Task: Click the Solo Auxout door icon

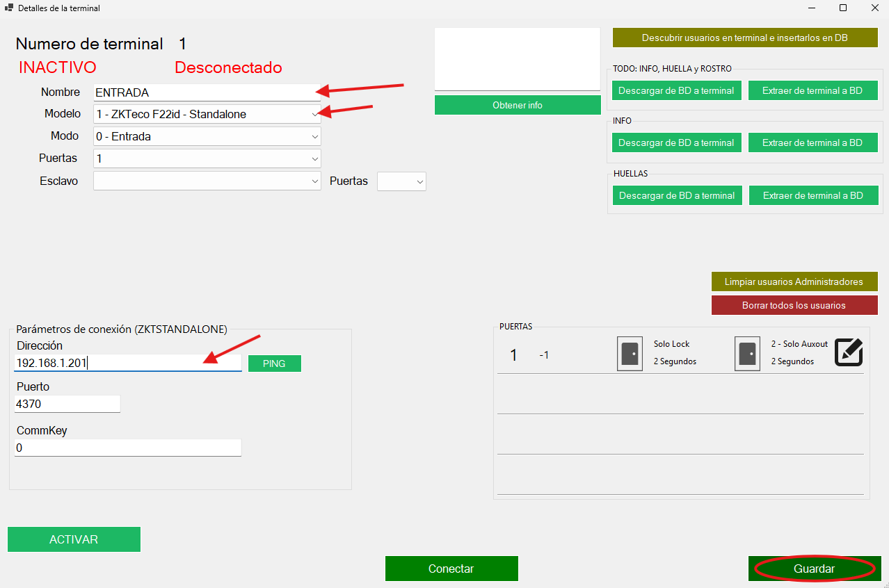Action: tap(747, 354)
